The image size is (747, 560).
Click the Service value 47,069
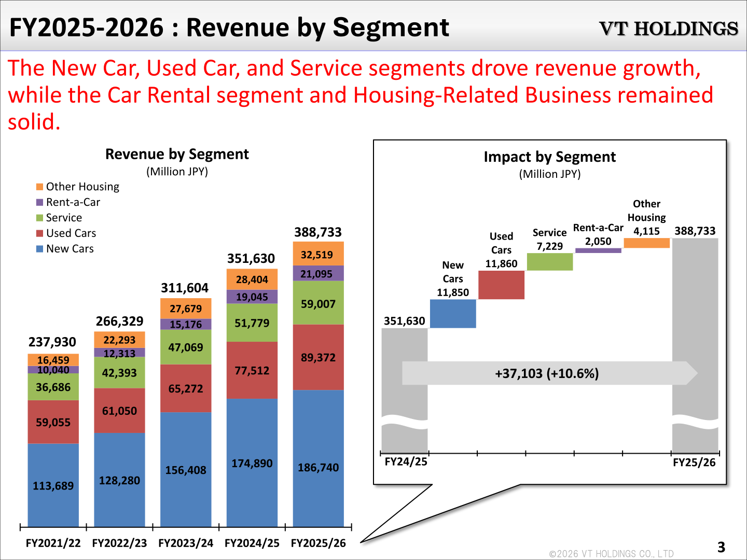click(x=186, y=347)
